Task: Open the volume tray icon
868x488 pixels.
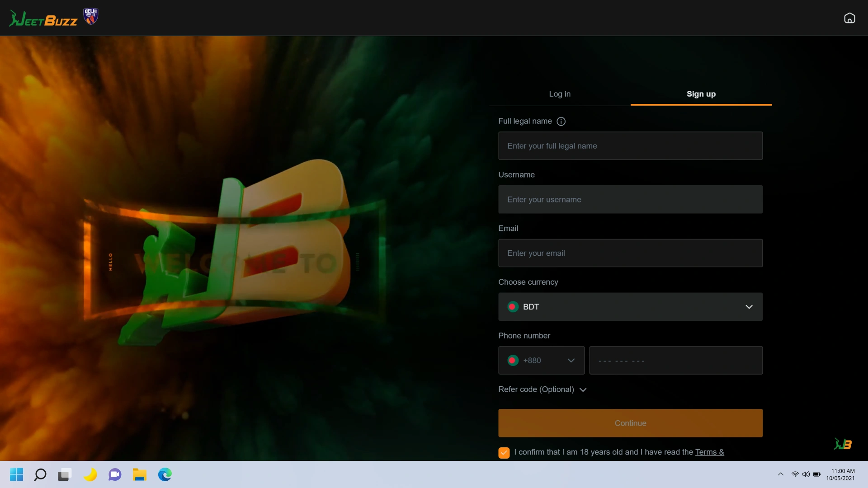Action: 806,474
